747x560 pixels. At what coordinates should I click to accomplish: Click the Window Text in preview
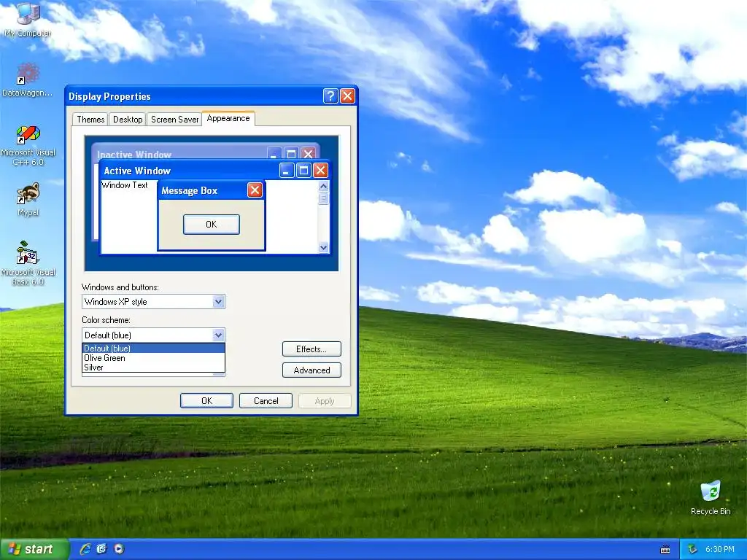coord(125,185)
